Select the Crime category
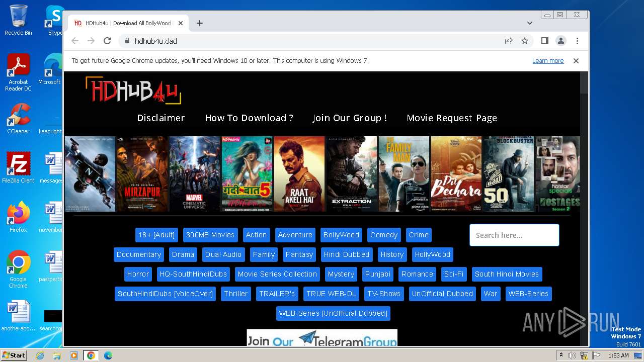The height and width of the screenshot is (362, 644). (419, 235)
